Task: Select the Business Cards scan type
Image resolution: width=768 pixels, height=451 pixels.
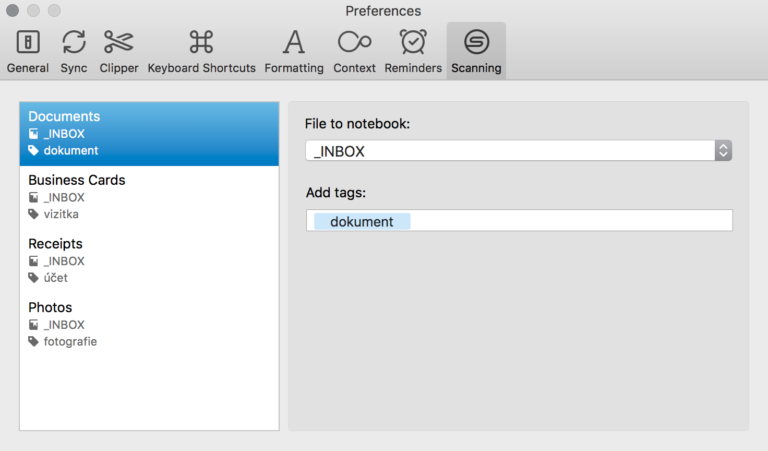Action: (x=149, y=197)
